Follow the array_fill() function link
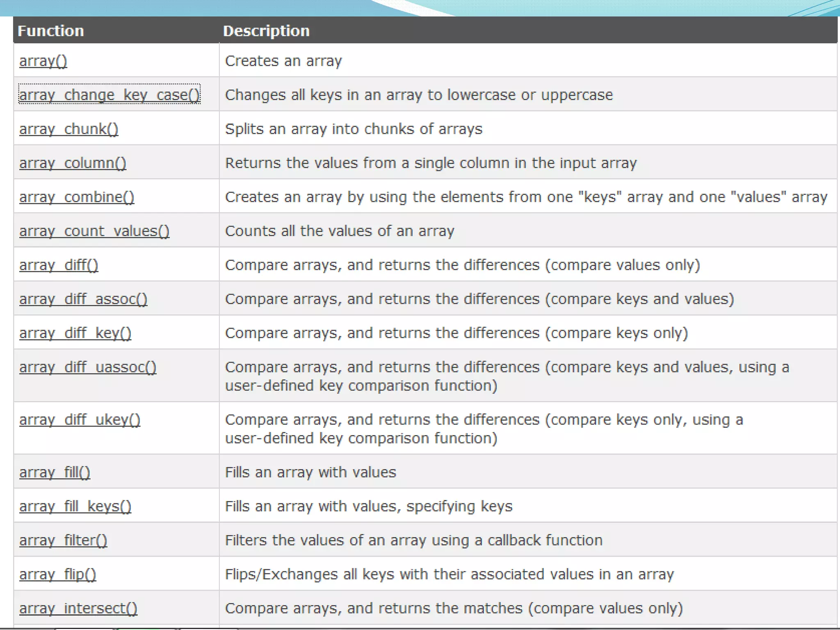The width and height of the screenshot is (840, 630). coord(55,472)
